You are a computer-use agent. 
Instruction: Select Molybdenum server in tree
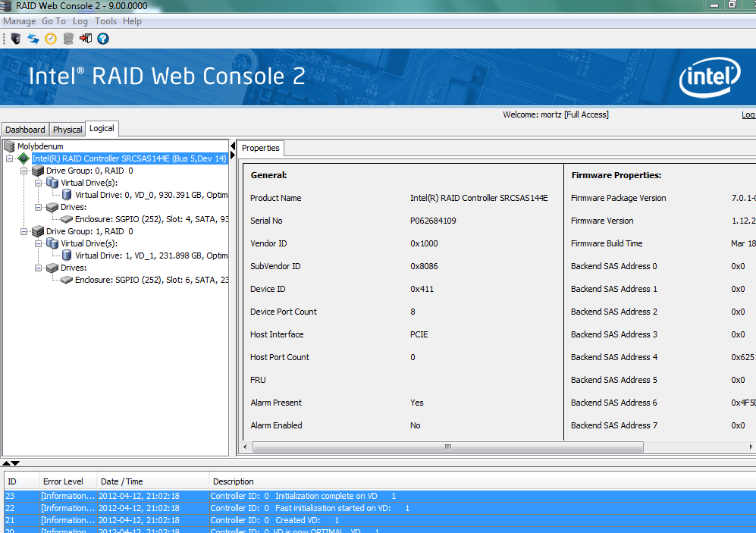click(40, 146)
